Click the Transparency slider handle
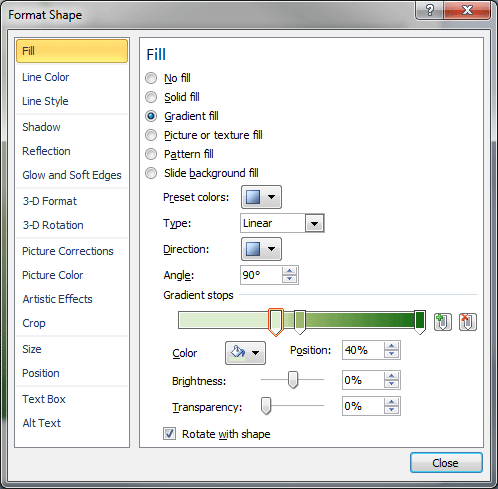Screen dimensions: 498x489 (x=266, y=406)
